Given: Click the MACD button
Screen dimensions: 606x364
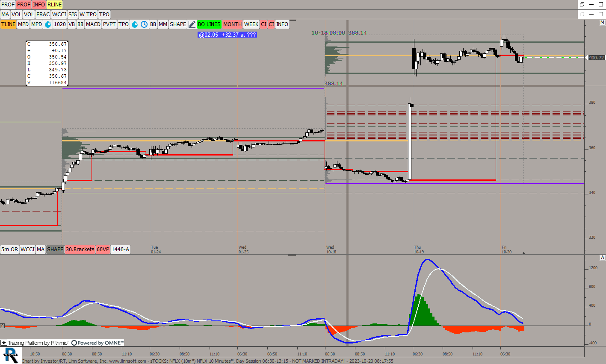Looking at the screenshot, I should 93,24.
